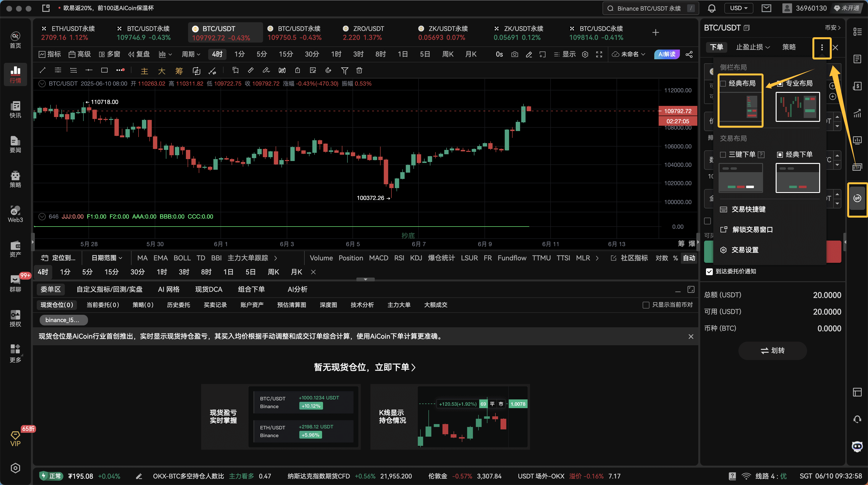Click the 经典布局 layout preview thumbnail
Image resolution: width=868 pixels, height=485 pixels.
click(x=740, y=107)
